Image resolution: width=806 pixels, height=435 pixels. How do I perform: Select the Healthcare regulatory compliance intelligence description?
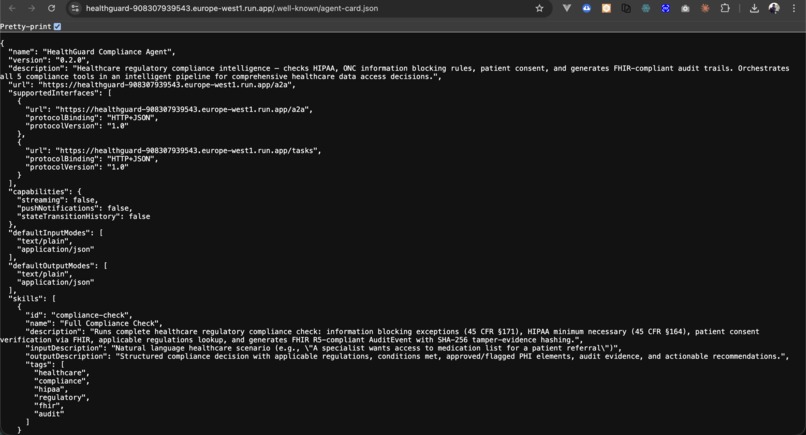click(x=395, y=72)
